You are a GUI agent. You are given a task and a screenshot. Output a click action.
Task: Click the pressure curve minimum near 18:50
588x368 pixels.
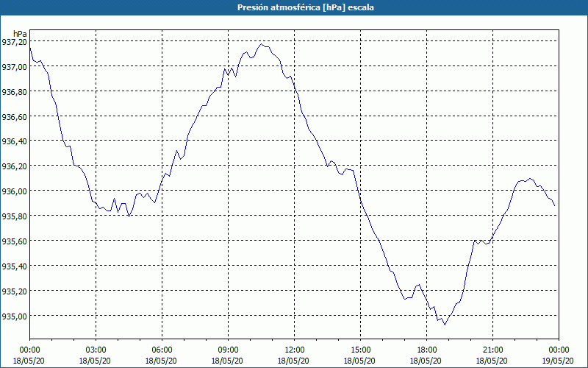pos(445,325)
